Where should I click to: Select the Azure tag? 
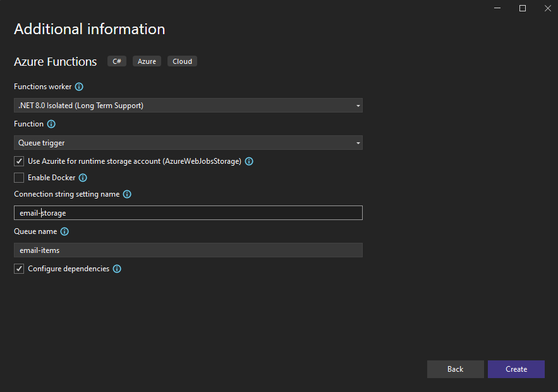(147, 61)
